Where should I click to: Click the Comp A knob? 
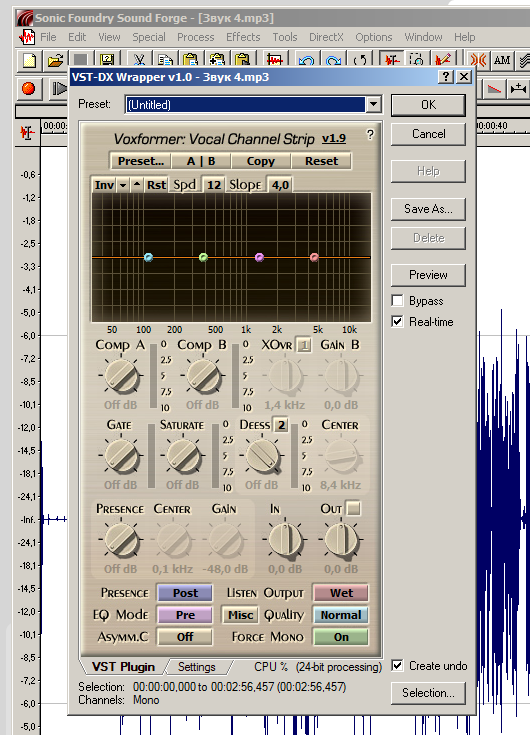pos(121,376)
